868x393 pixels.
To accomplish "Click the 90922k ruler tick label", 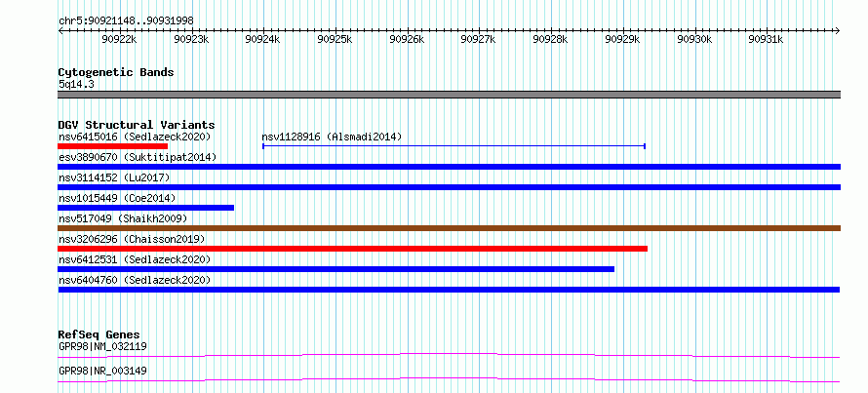I will [120, 39].
